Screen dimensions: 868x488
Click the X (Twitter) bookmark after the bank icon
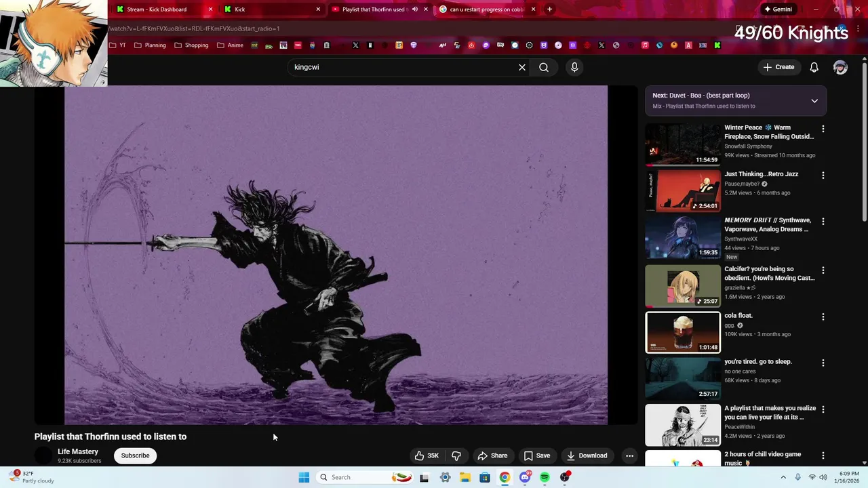[x=355, y=45]
